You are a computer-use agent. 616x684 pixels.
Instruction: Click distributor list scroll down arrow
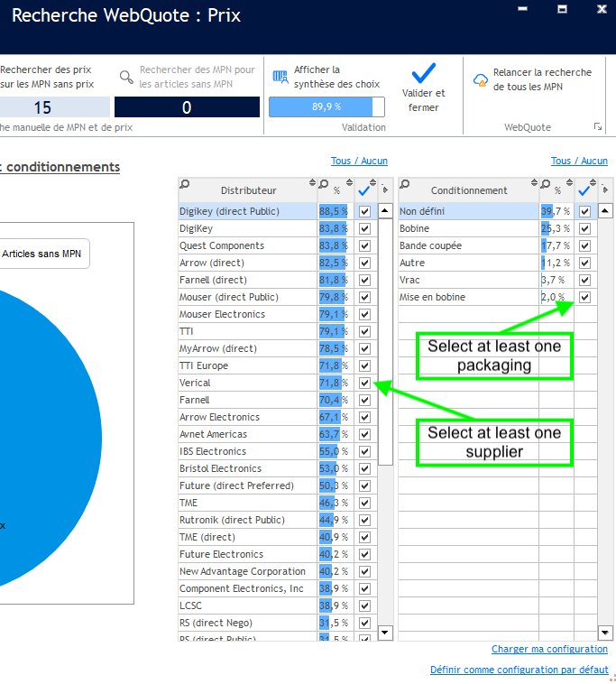385,633
